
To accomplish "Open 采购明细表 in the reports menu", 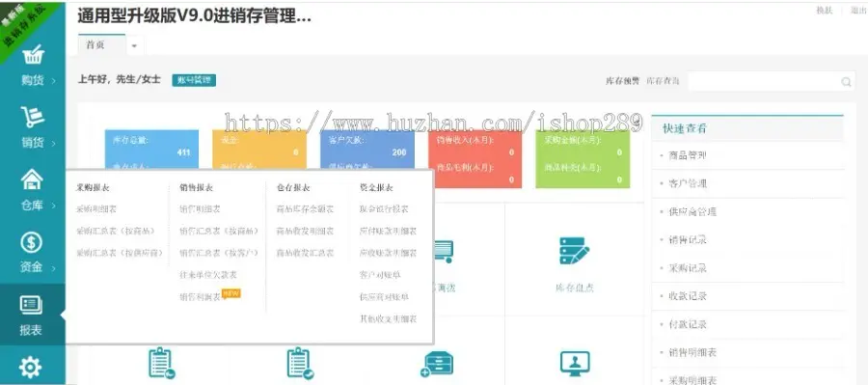I will [96, 209].
